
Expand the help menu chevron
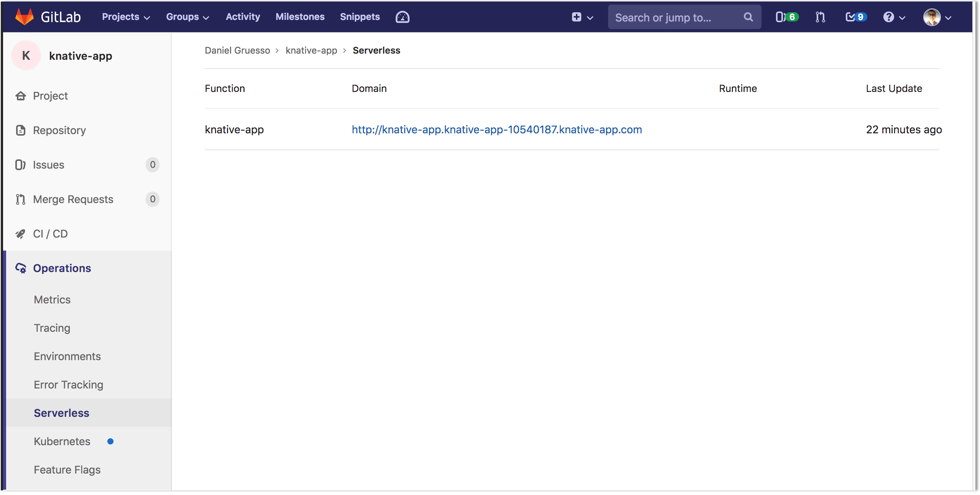pyautogui.click(x=902, y=18)
